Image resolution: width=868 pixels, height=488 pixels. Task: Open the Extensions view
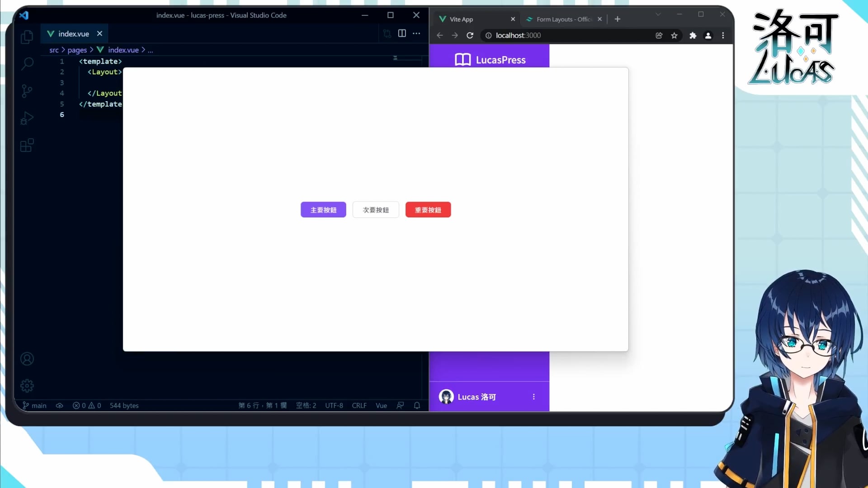pyautogui.click(x=27, y=145)
